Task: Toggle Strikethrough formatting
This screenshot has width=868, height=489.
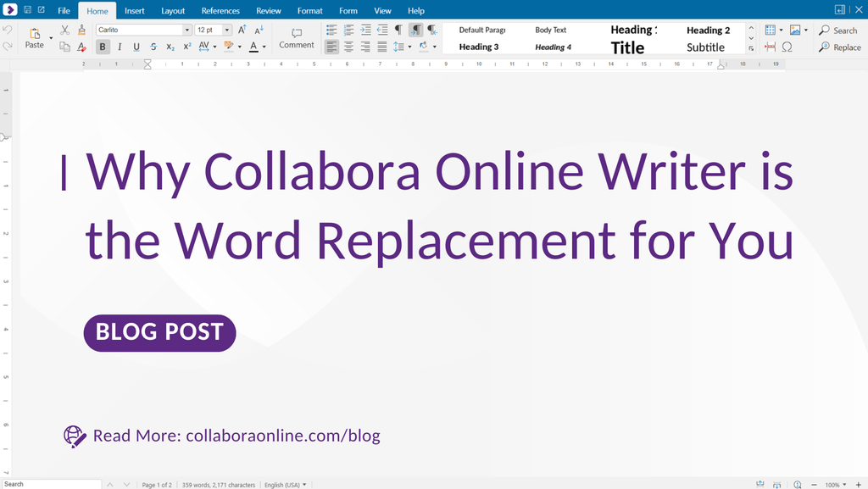Action: pyautogui.click(x=153, y=47)
